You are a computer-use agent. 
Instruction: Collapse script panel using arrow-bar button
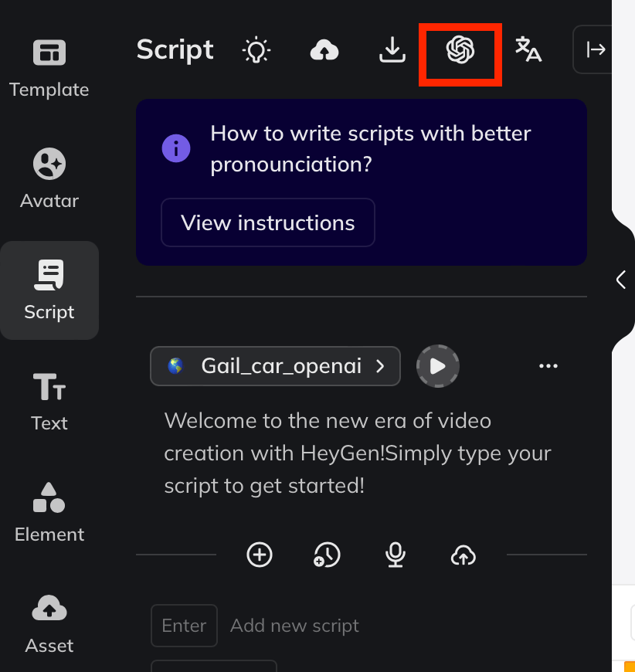point(596,50)
